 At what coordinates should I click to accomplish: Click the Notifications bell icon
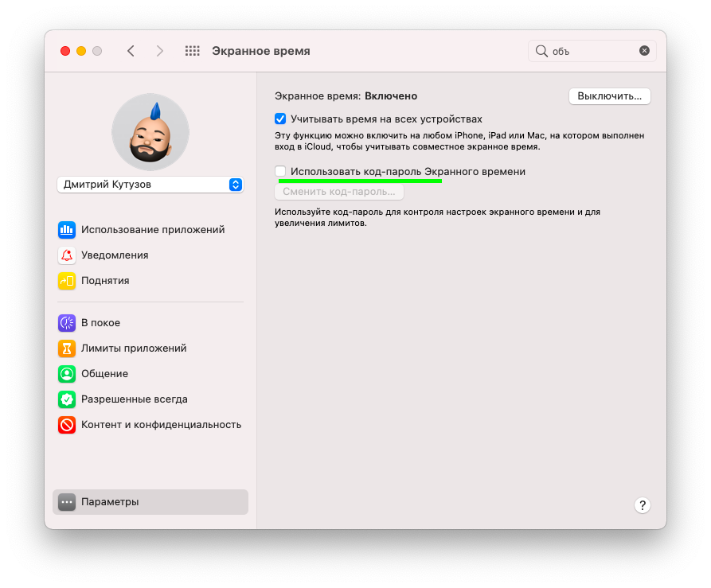point(67,255)
